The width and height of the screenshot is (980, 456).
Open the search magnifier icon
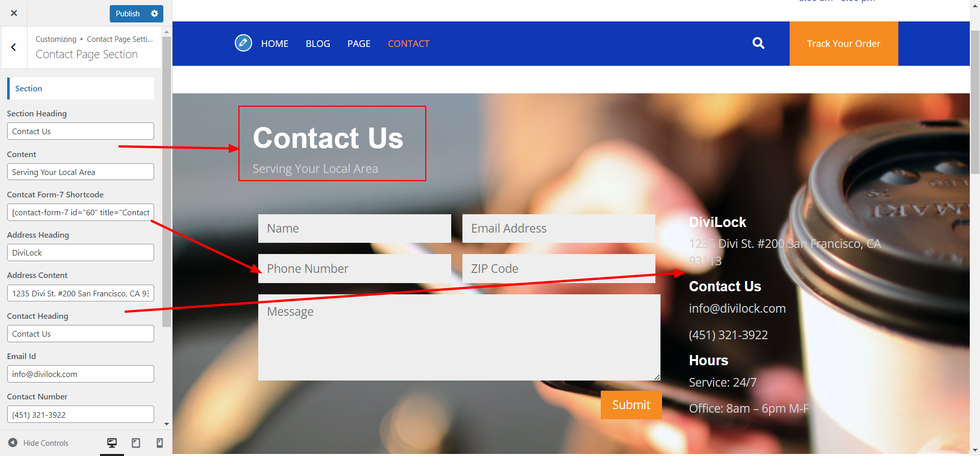pyautogui.click(x=758, y=43)
